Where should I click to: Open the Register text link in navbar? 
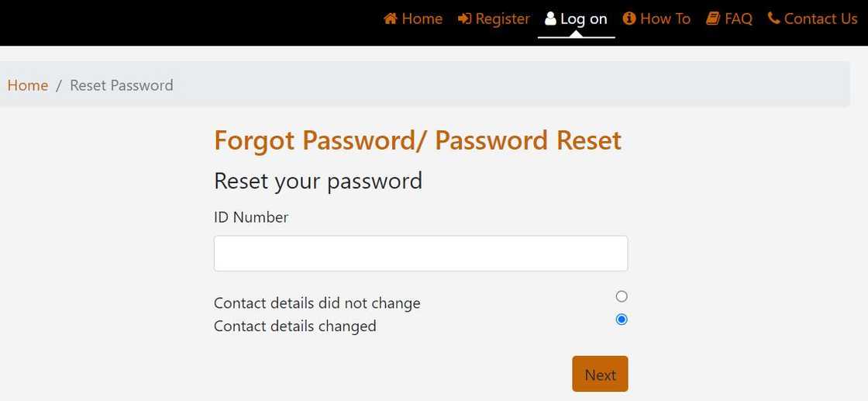502,19
